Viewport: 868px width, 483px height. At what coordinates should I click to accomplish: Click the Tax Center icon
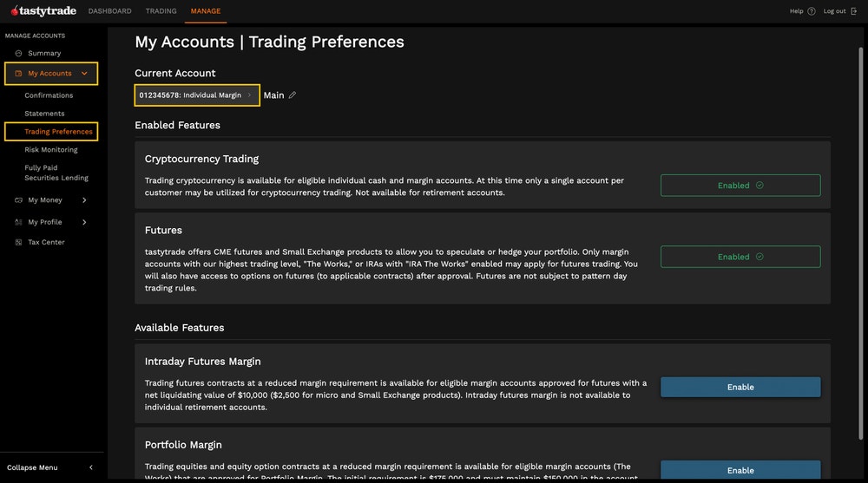click(18, 242)
